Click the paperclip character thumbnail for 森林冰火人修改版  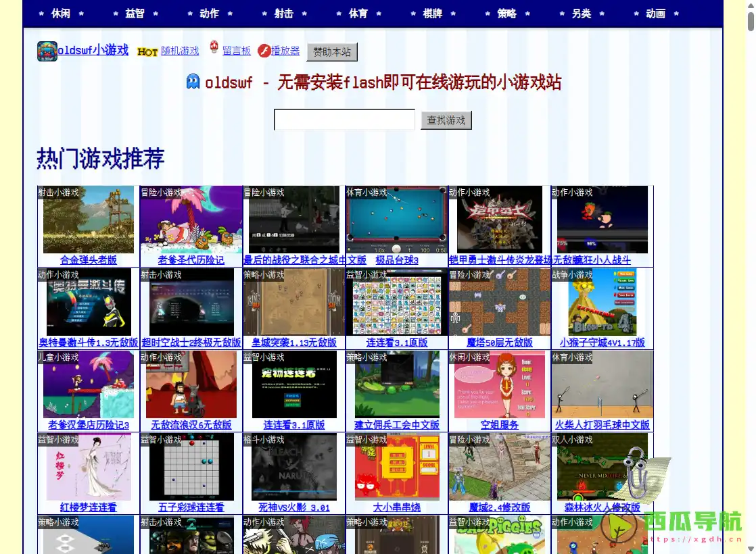click(x=602, y=467)
